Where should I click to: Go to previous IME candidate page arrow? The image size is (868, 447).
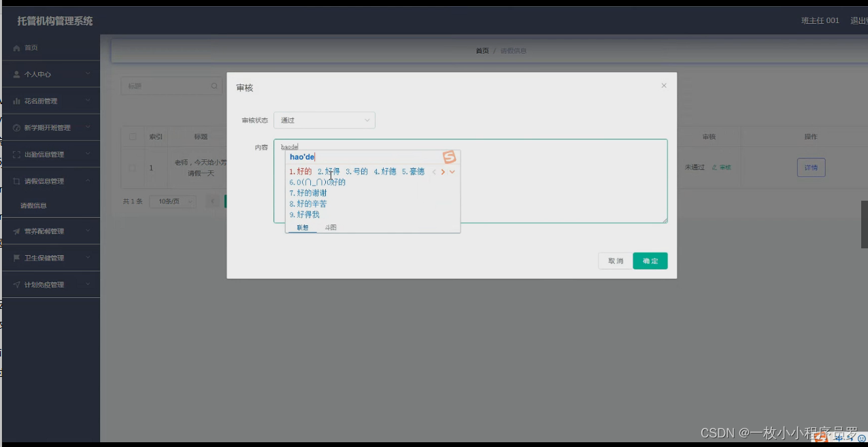coord(434,172)
